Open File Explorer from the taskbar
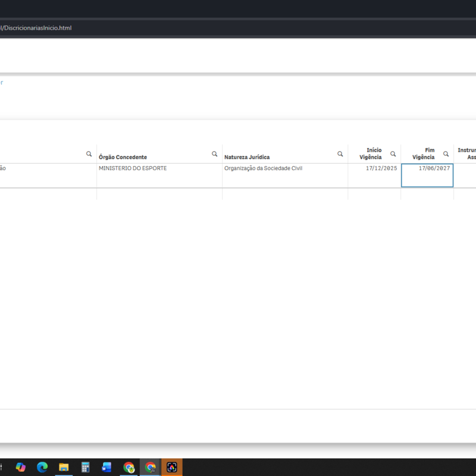 [x=64, y=467]
